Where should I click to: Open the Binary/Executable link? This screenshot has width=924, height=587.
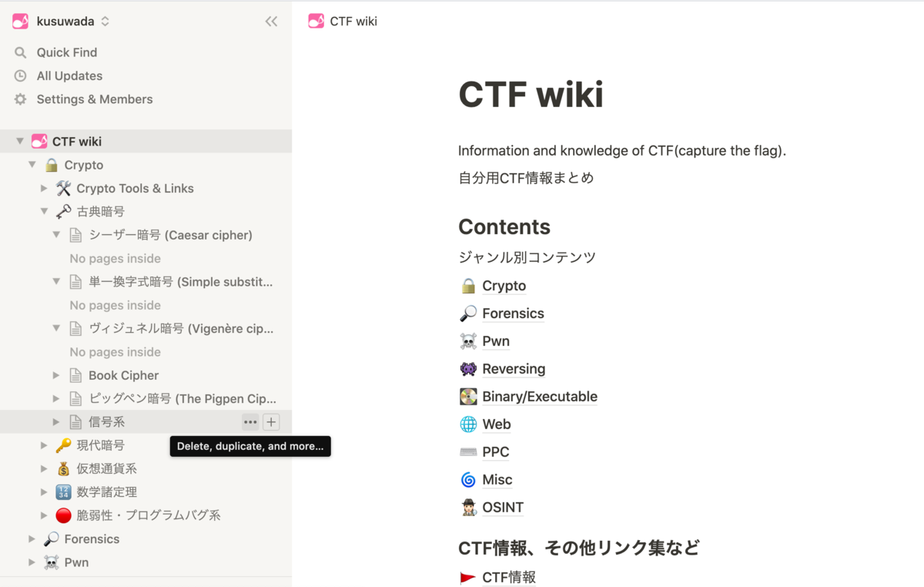tap(540, 397)
